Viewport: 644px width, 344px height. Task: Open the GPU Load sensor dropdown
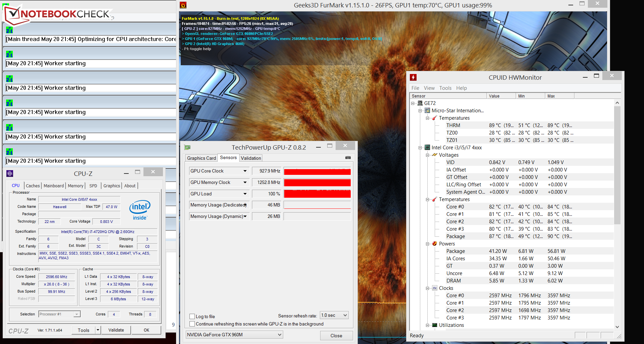point(245,194)
